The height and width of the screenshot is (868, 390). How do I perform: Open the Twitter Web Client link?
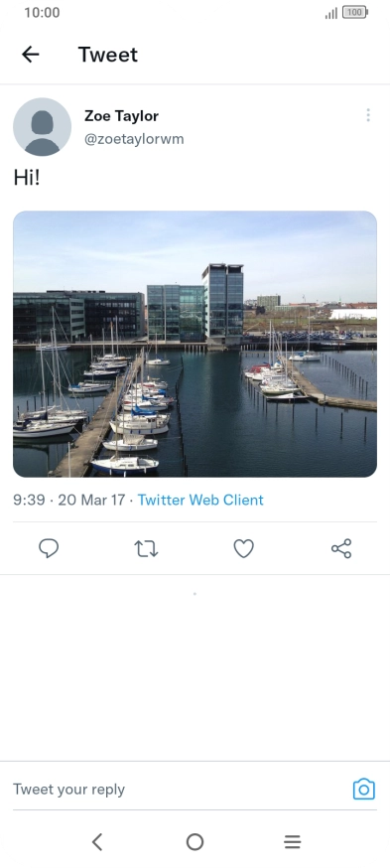pos(200,500)
